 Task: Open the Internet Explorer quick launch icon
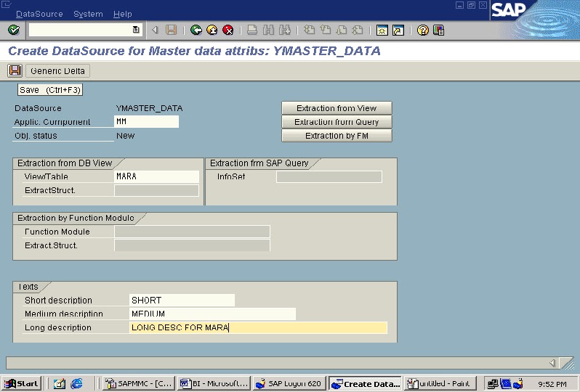click(76, 383)
